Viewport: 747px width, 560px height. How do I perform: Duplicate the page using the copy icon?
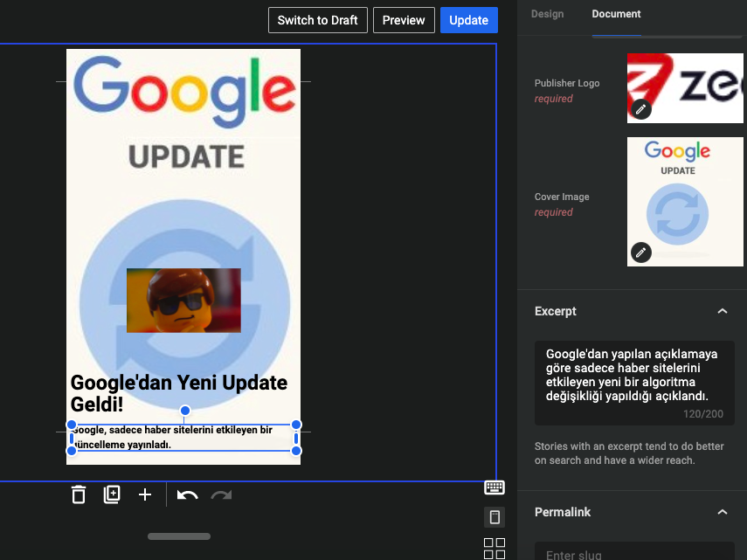tap(112, 494)
